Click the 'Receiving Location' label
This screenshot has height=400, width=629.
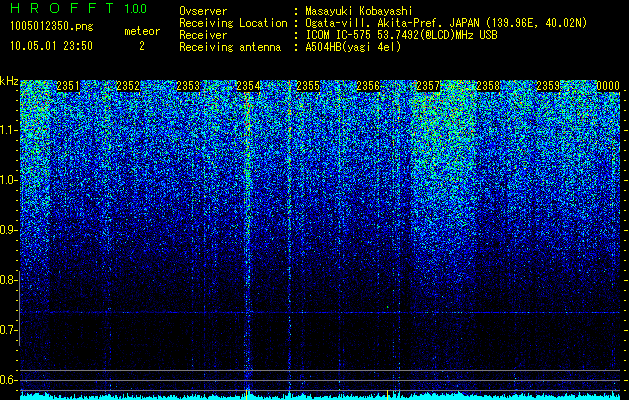click(x=233, y=23)
